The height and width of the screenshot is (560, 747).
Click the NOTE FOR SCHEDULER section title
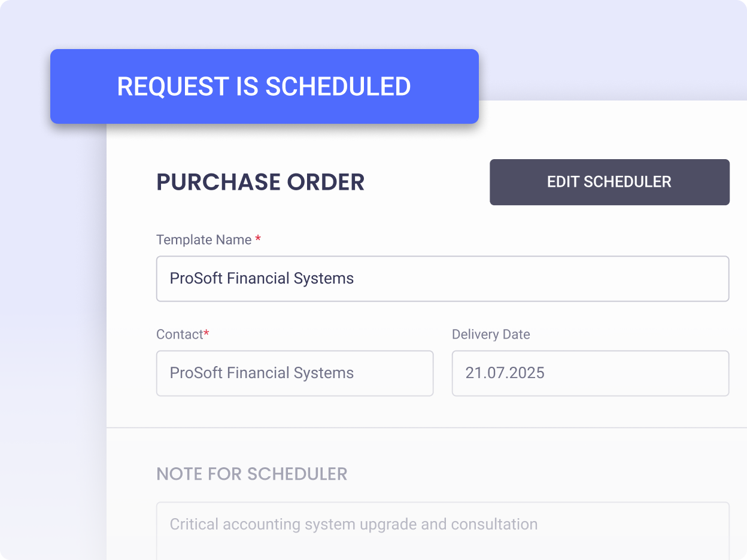click(x=251, y=474)
